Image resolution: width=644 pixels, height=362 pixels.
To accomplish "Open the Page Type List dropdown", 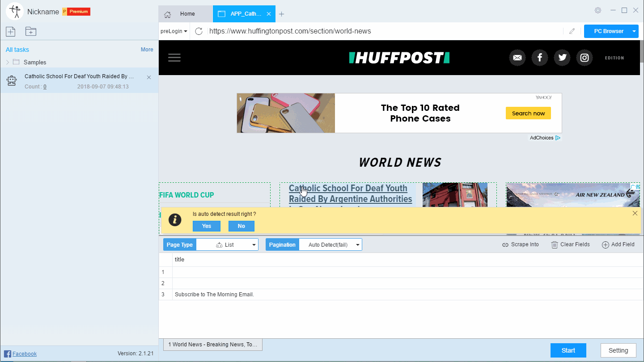I will (227, 244).
